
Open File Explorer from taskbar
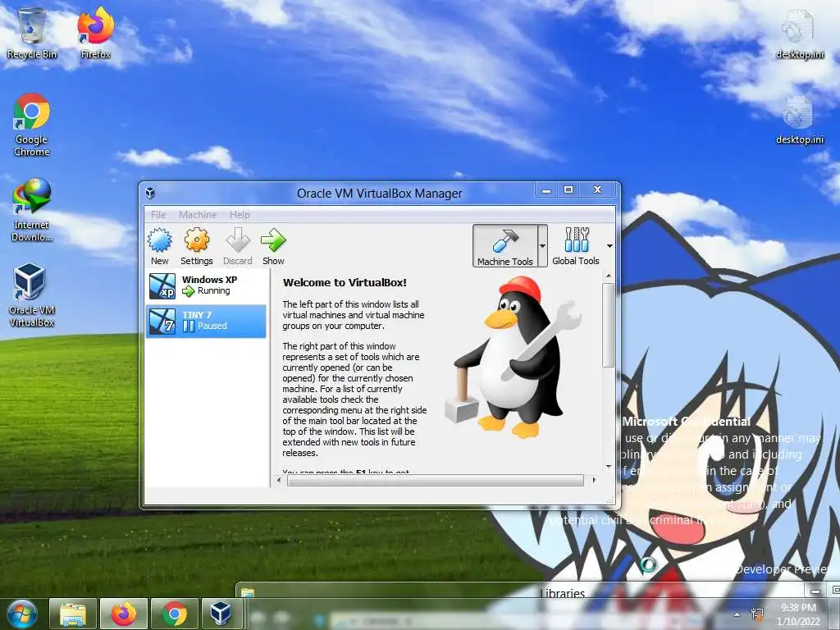pyautogui.click(x=73, y=614)
